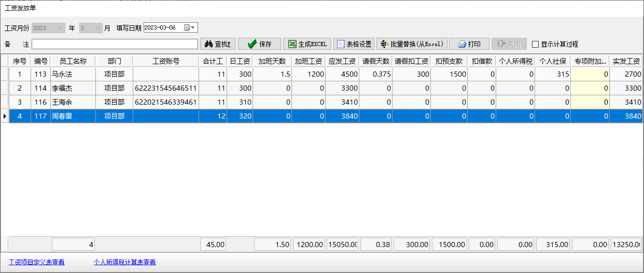The height and width of the screenshot is (273, 644).
Task: Print the payroll with 打印 button
Action: 469,44
